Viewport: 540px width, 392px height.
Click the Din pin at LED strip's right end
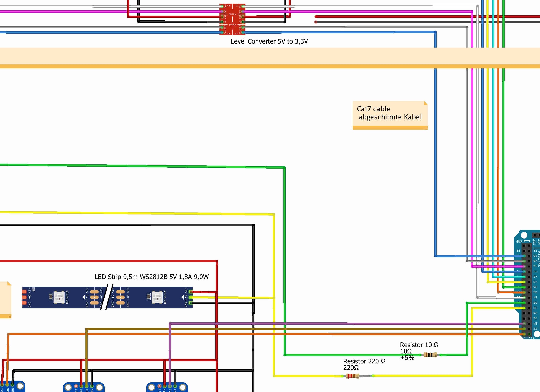point(190,297)
